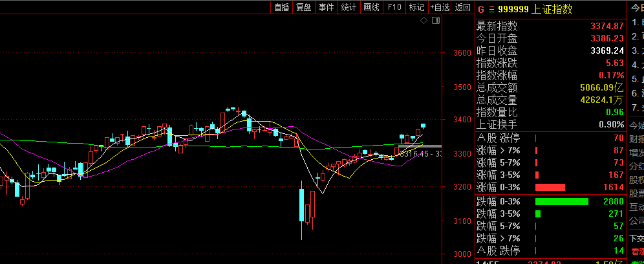This screenshot has width=644, height=264.
Task: Add to watchlist via +自选
Action: (440, 7)
